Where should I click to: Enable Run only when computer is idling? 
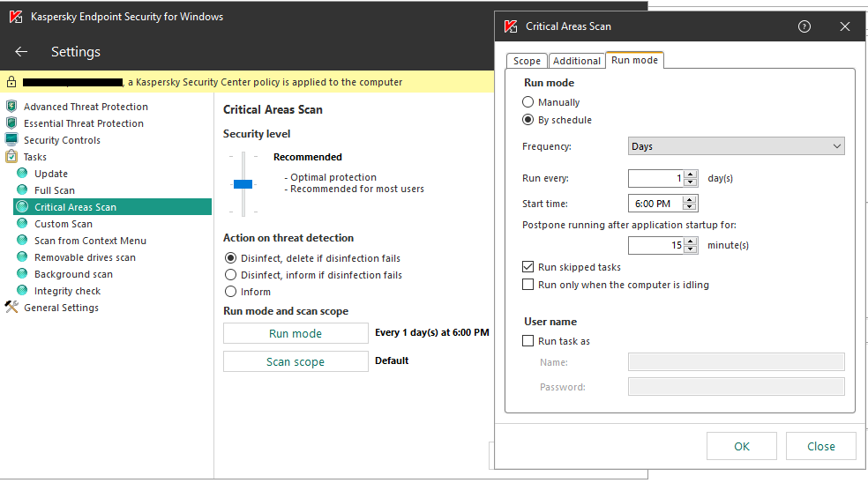click(x=528, y=285)
